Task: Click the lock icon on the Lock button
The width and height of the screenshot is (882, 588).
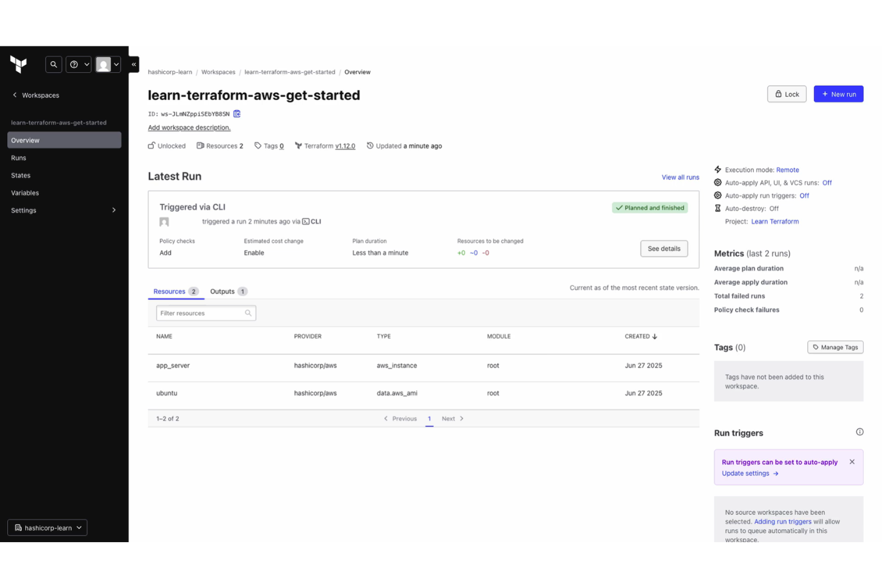Action: click(778, 94)
